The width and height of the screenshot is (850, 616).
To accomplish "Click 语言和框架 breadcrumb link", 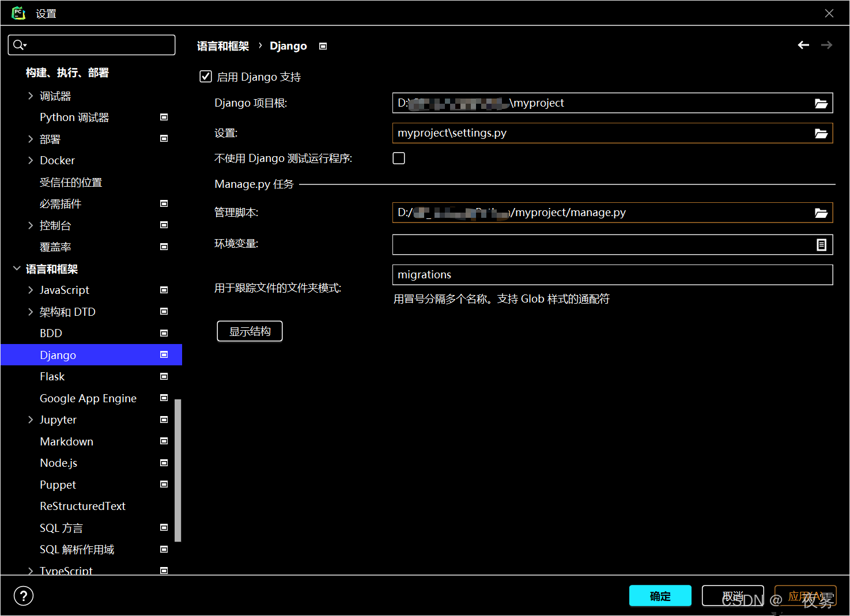I will click(x=223, y=46).
